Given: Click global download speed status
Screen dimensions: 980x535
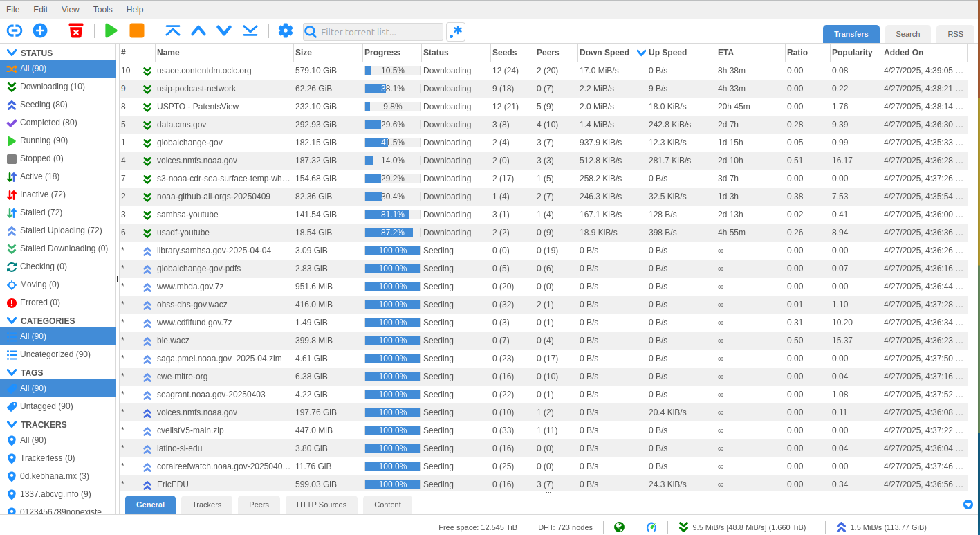Looking at the screenshot, I should pos(742,527).
